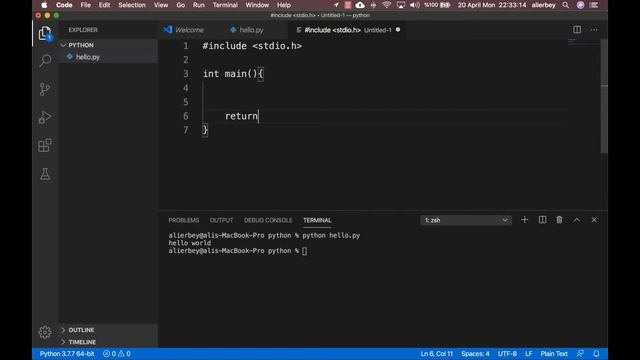Screen dimensions: 640x360
Task: Click Ln 6, Col 11 in status bar
Action: coord(437,353)
